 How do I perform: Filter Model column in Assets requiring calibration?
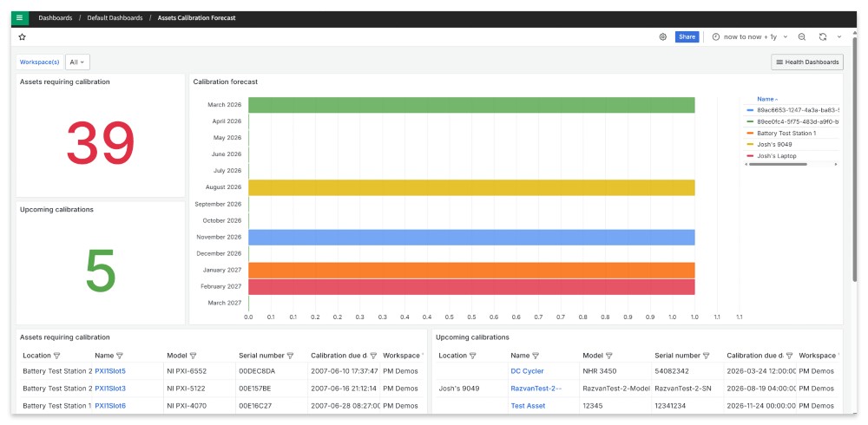tap(193, 356)
